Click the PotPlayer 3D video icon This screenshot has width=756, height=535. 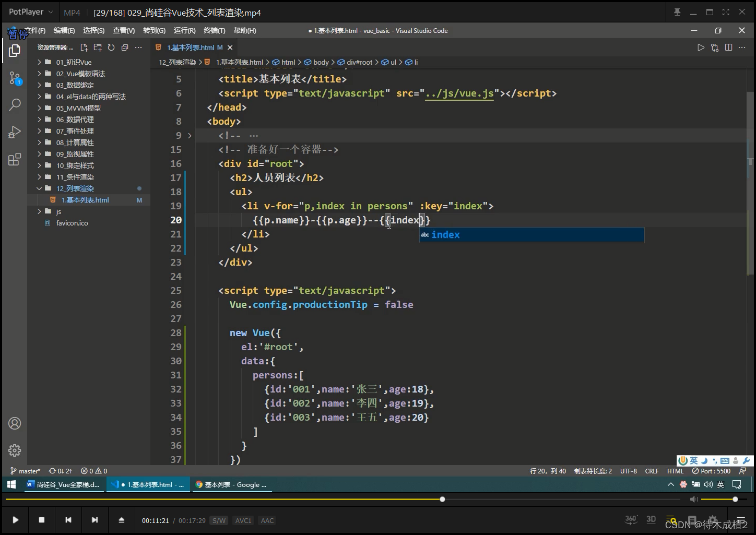coord(651,519)
